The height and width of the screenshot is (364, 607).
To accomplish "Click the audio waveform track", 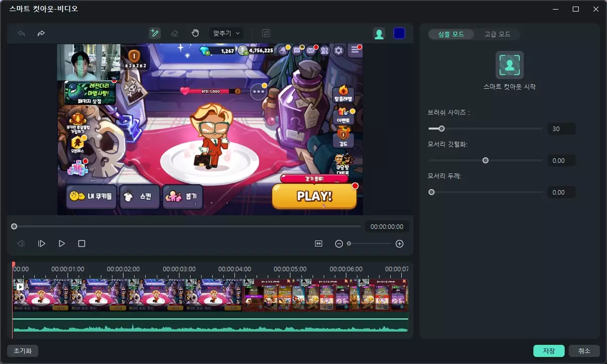I will point(210,325).
